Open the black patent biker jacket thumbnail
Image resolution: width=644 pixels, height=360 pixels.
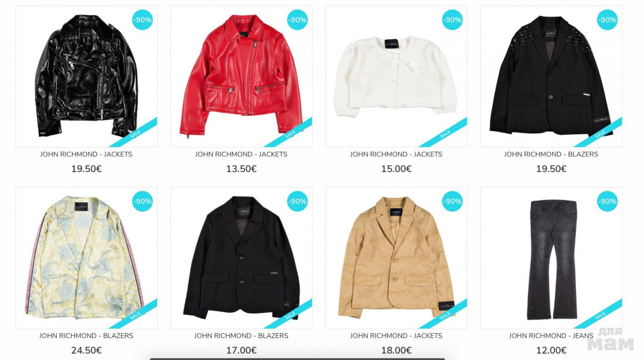coord(86,76)
